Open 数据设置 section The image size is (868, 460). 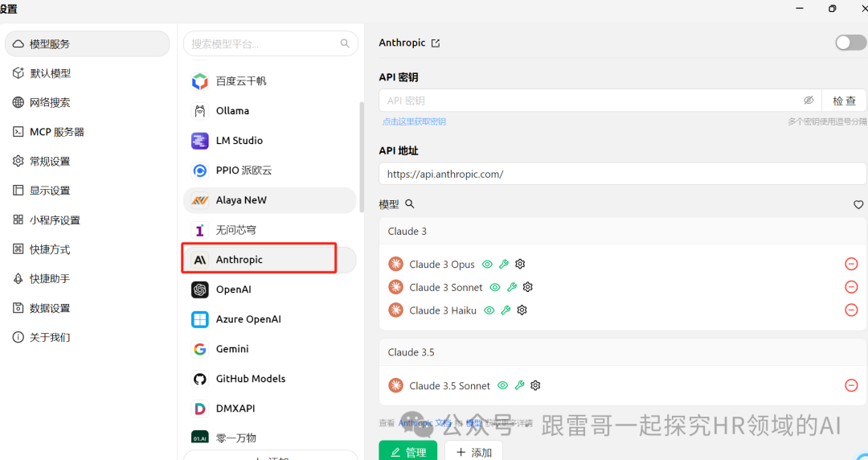[87, 308]
